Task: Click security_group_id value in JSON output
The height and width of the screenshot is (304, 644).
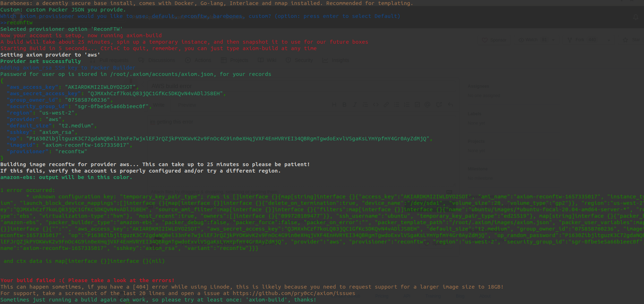Action: 112,106
